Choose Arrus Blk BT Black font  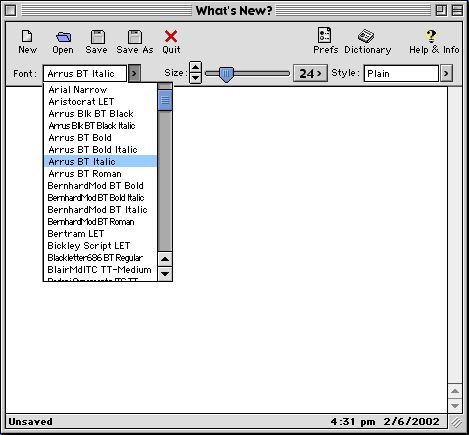point(100,114)
